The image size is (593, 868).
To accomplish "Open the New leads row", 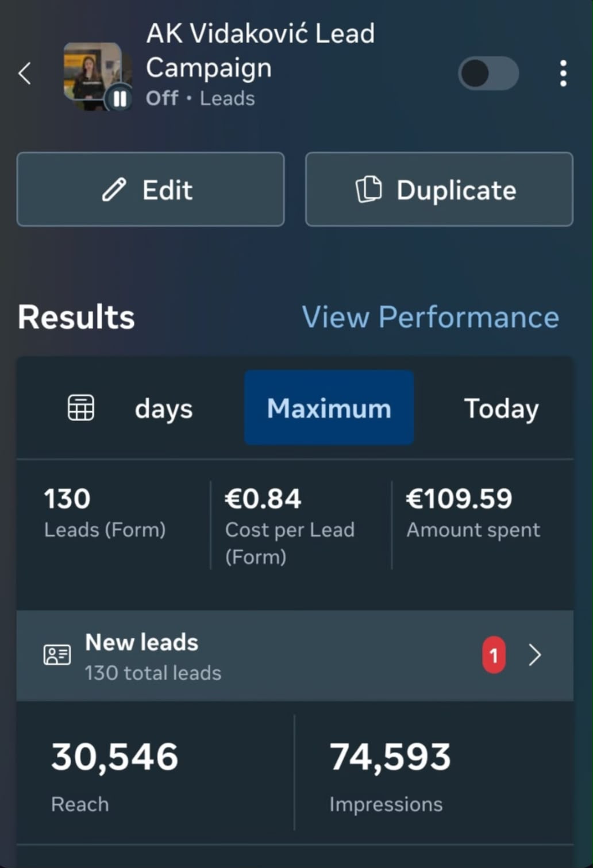I will 295,655.
